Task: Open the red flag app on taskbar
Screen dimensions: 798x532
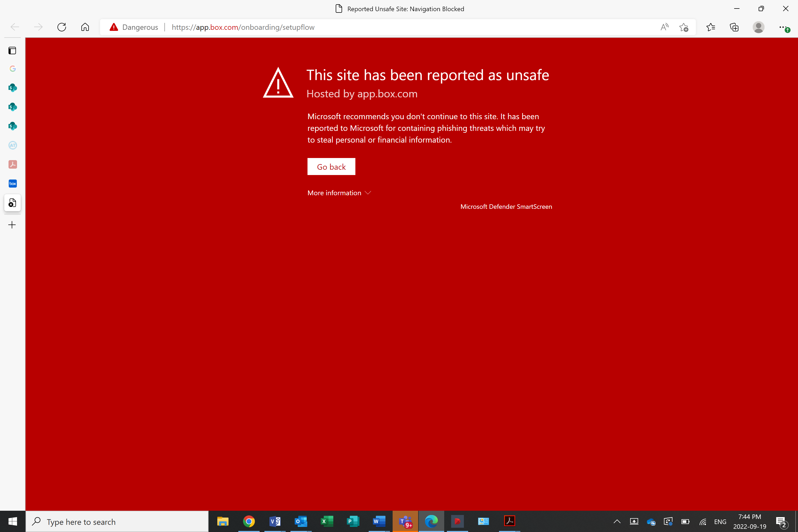Action: tap(457, 521)
